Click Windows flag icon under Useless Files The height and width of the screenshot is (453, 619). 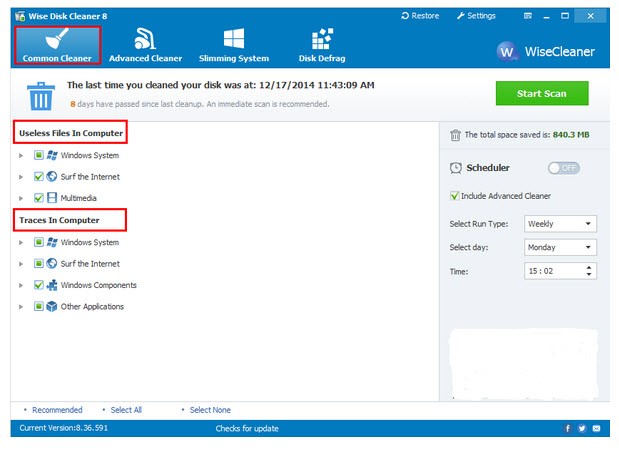click(52, 155)
